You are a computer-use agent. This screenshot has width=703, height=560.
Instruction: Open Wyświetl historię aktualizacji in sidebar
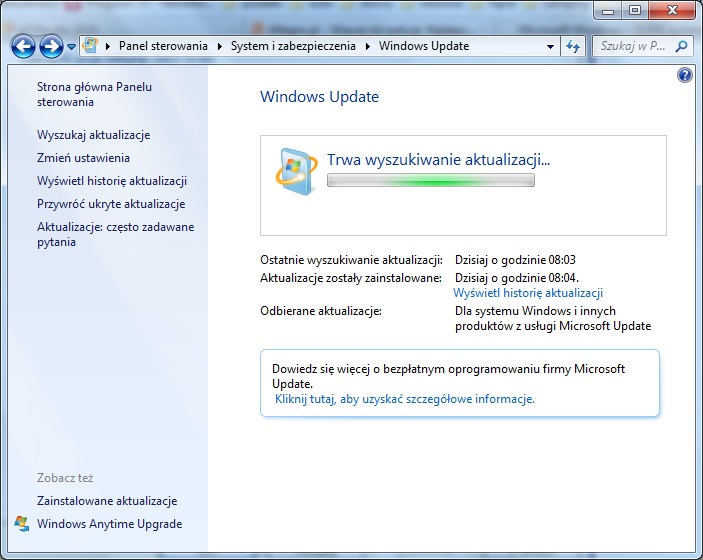pyautogui.click(x=112, y=181)
